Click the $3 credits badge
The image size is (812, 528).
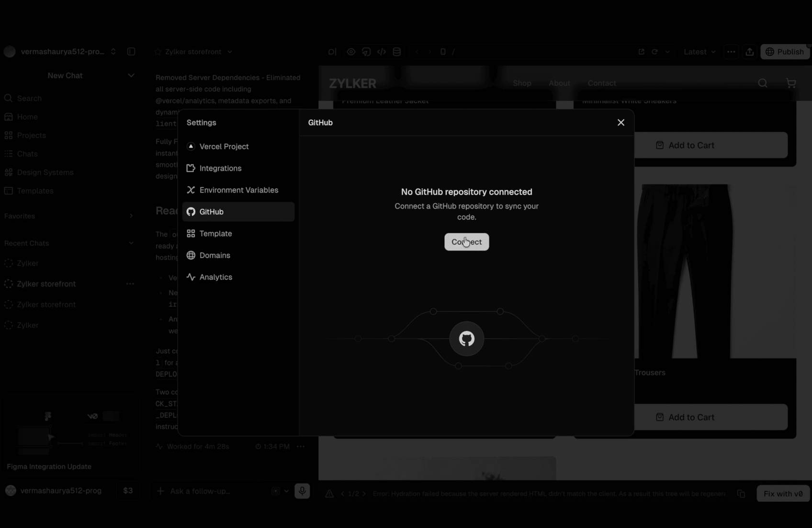pyautogui.click(x=128, y=491)
